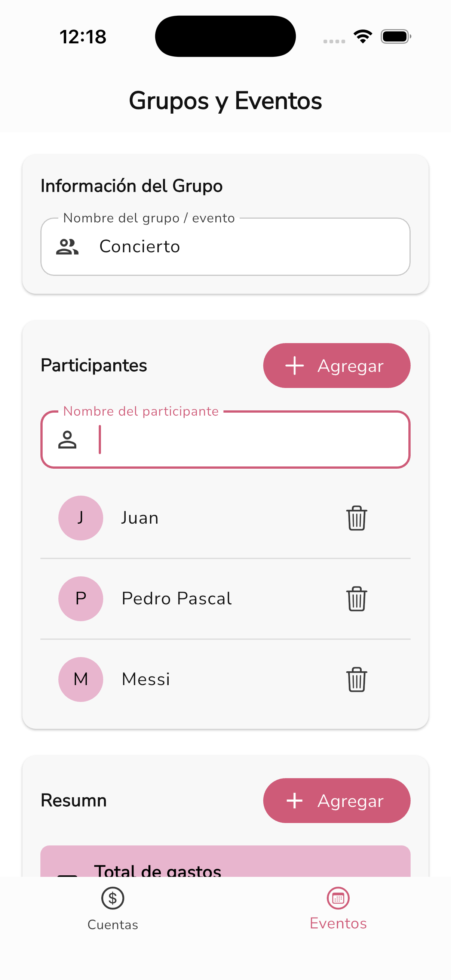The image size is (451, 980).
Task: Select the Pedro Pascal participant name
Action: pos(177,598)
